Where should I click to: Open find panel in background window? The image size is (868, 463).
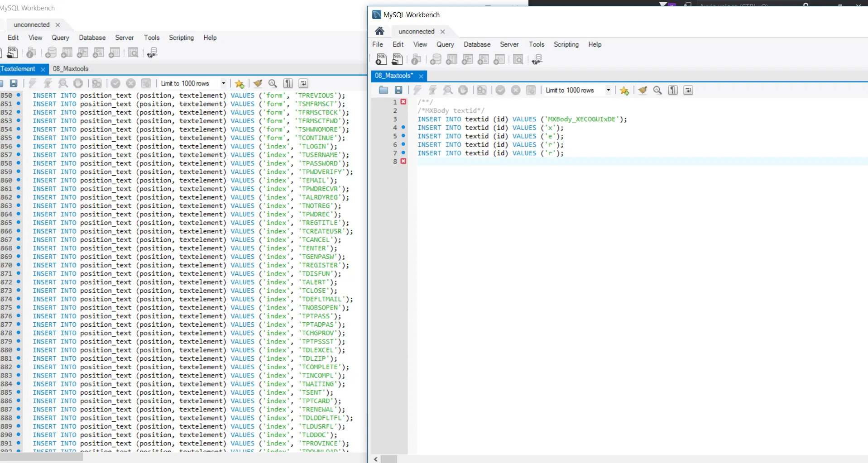273,83
